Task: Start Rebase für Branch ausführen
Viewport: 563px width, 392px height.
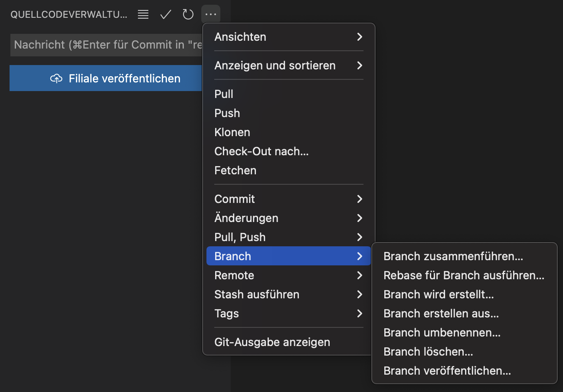Action: (464, 275)
